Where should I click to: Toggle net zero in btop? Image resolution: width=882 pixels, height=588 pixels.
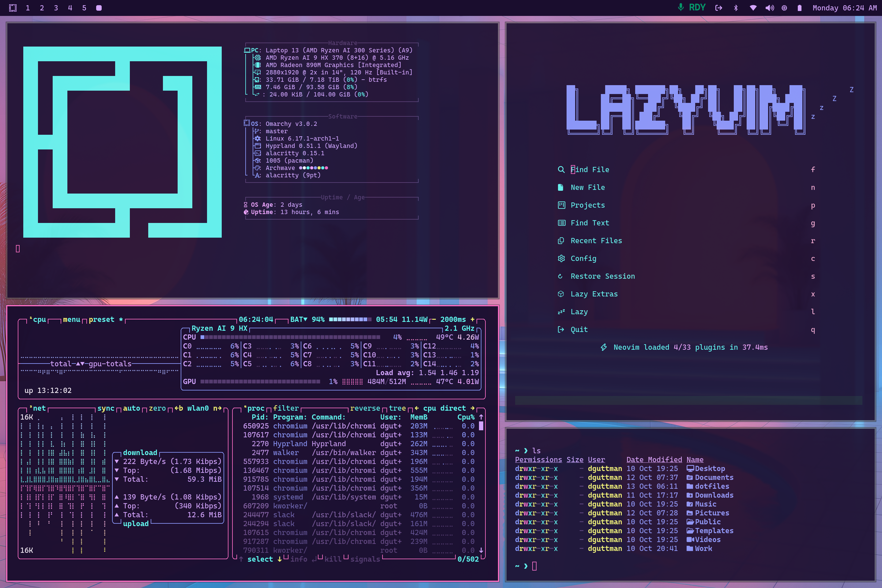(x=157, y=408)
